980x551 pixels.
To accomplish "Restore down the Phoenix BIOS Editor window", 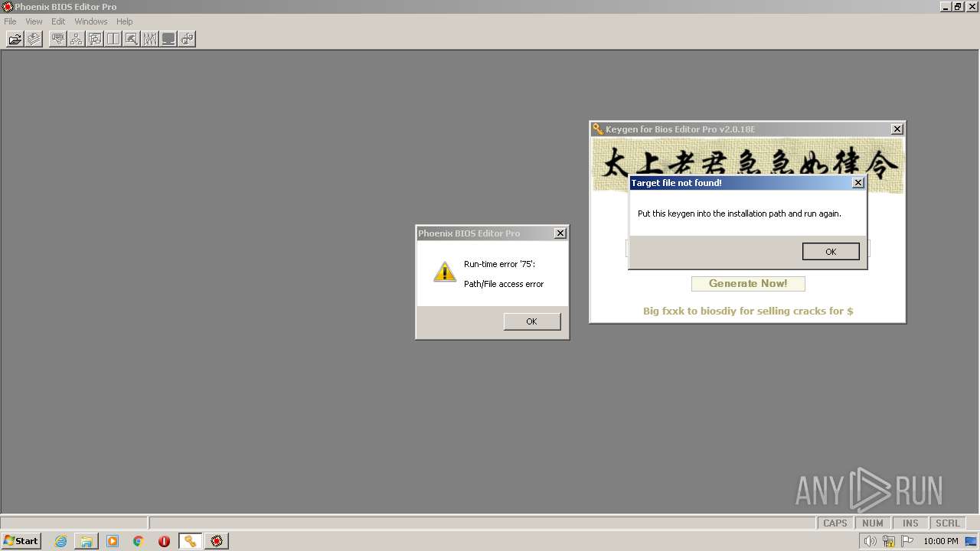I will pyautogui.click(x=958, y=7).
